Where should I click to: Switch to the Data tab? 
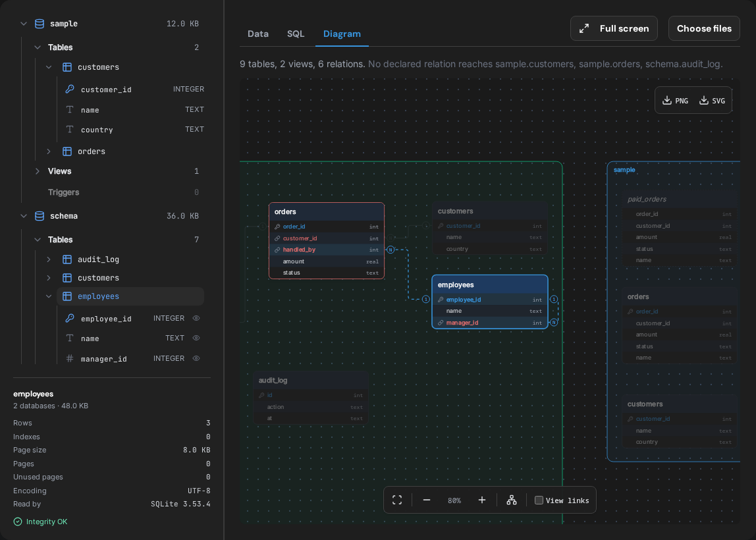(258, 34)
